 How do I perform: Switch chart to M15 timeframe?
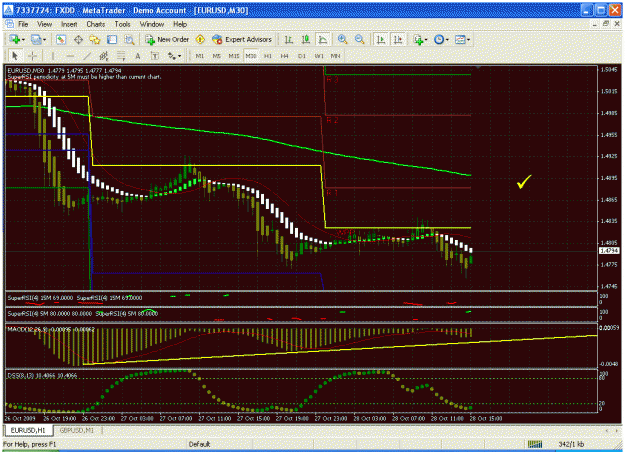[234, 56]
